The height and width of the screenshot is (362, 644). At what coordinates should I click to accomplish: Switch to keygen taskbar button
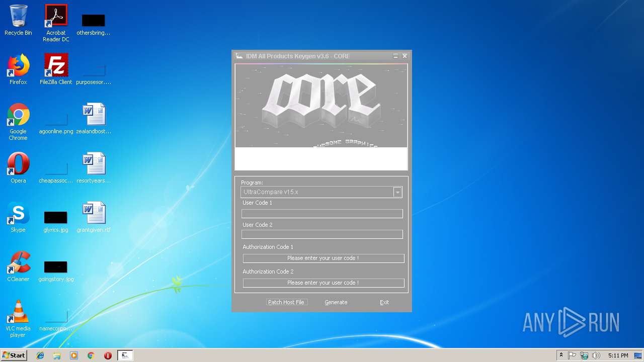tap(125, 355)
